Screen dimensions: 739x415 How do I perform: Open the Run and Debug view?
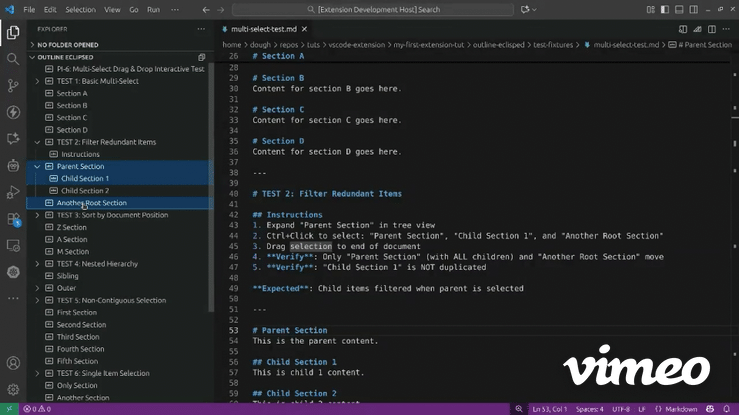(13, 191)
